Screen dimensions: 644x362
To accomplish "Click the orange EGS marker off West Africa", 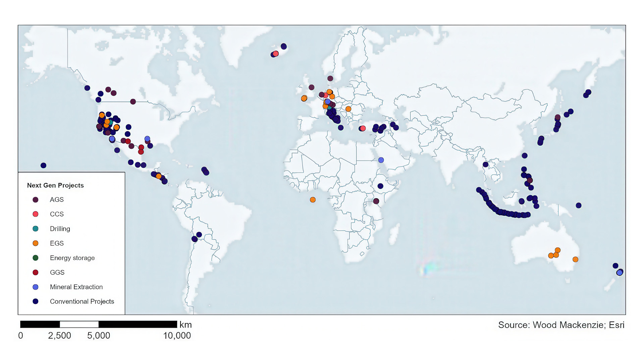I will [313, 200].
